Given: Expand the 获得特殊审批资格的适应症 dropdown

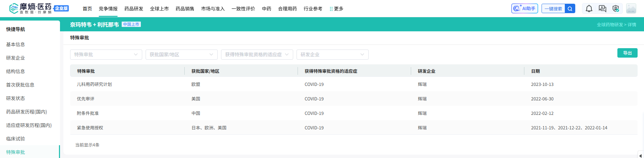Looking at the screenshot, I should tap(257, 55).
